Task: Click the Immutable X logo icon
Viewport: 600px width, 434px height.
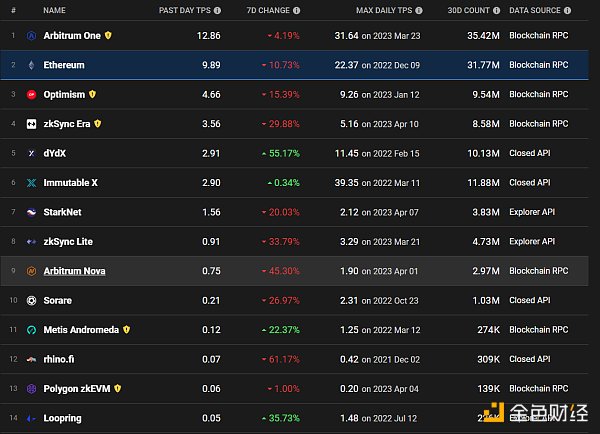Action: coord(31,183)
